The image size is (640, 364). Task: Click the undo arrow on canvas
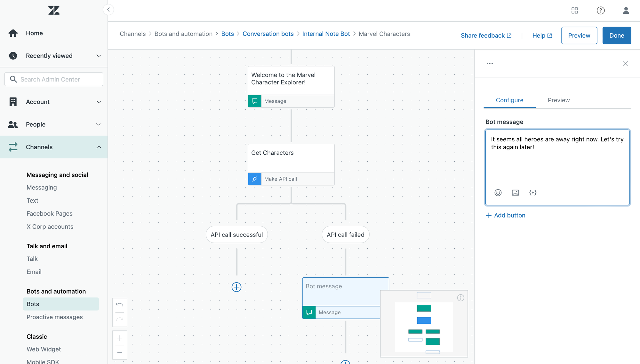click(x=120, y=305)
